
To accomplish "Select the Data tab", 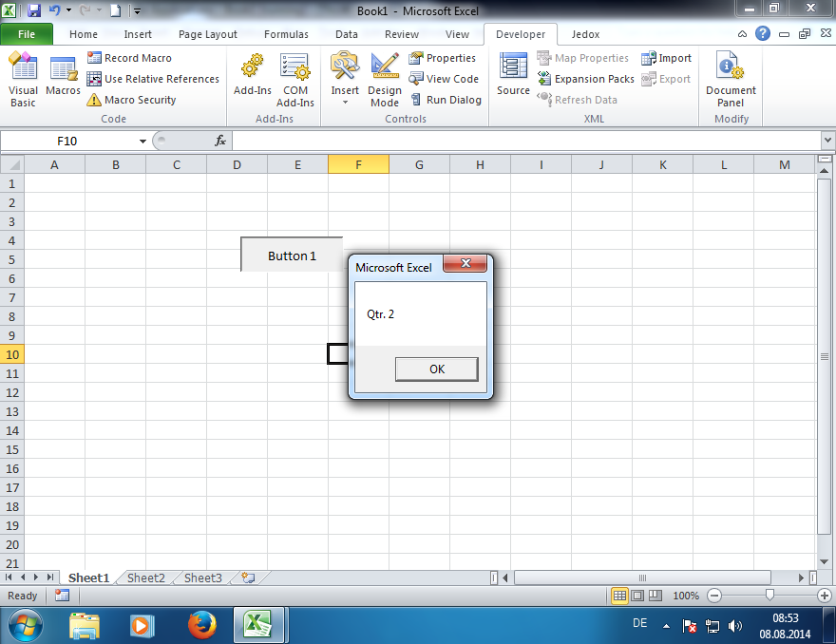I will [x=347, y=34].
